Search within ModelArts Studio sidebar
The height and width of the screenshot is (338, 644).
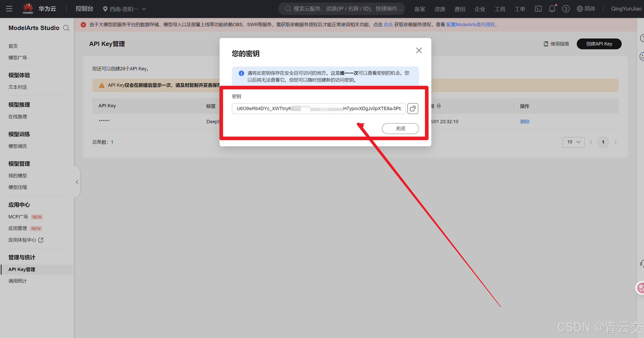click(x=66, y=28)
